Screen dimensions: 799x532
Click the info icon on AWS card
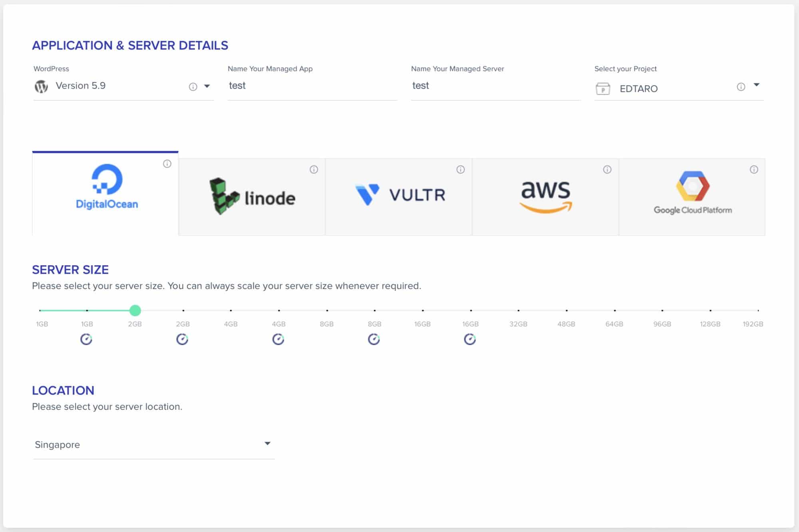[x=607, y=170]
